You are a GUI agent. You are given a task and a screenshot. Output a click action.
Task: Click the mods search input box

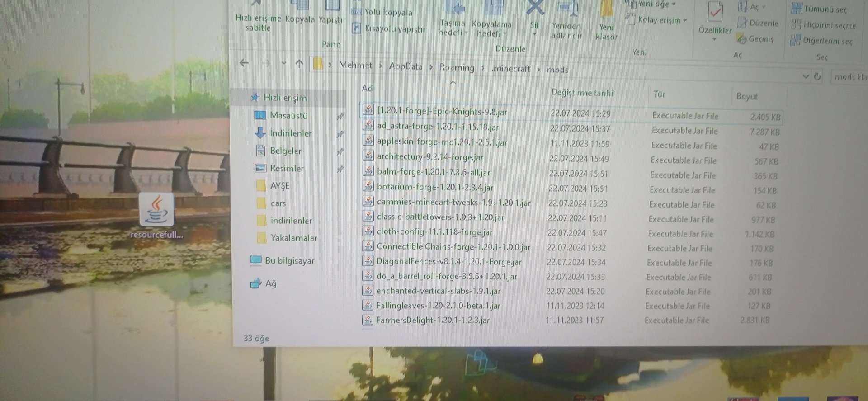coord(850,77)
